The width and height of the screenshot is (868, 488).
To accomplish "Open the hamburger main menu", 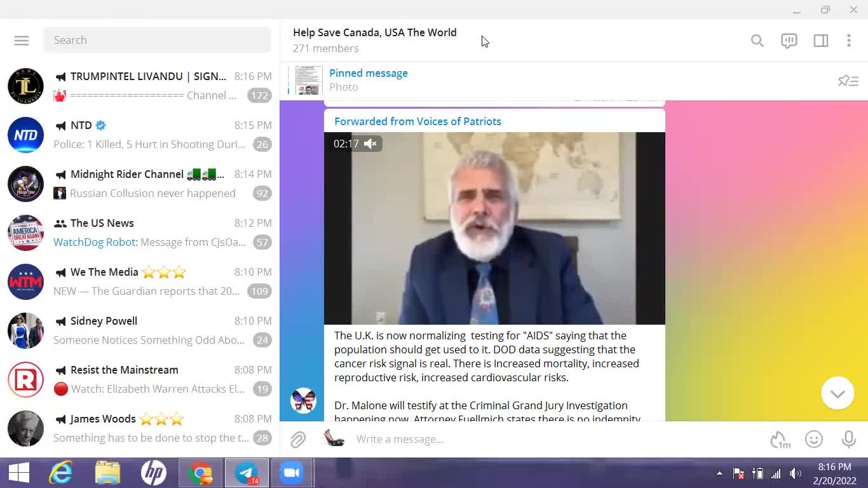I will point(22,40).
